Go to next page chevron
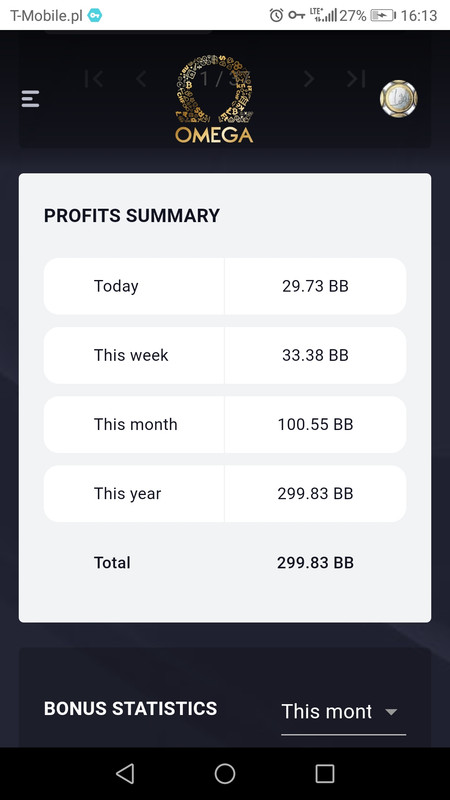Screen dimensions: 450x800 coord(308,79)
